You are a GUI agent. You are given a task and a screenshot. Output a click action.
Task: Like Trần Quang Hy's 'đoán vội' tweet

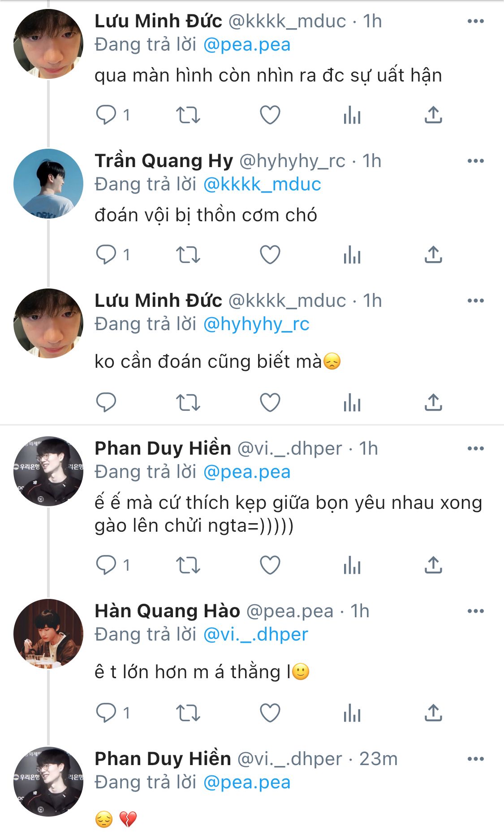[270, 254]
